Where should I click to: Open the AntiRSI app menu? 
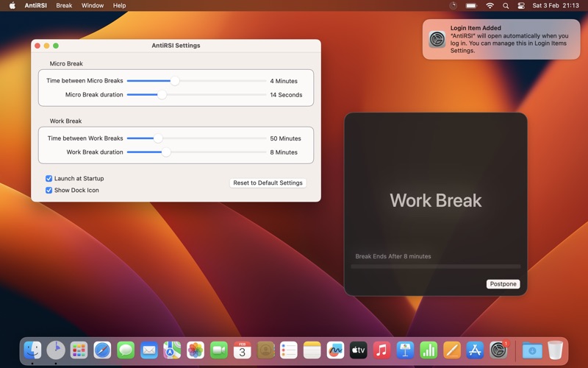click(x=35, y=6)
